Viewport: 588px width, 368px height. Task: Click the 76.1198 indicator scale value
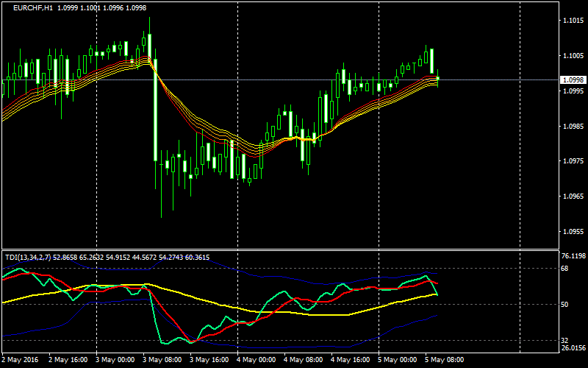(x=574, y=255)
